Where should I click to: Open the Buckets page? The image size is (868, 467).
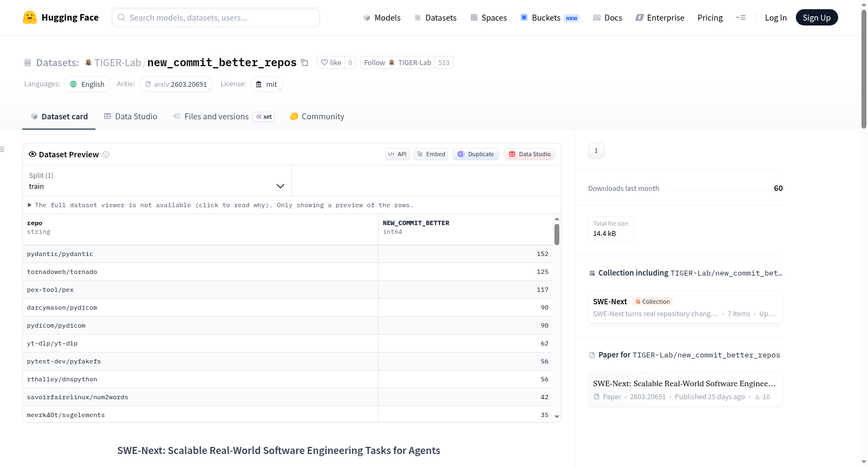(x=550, y=17)
